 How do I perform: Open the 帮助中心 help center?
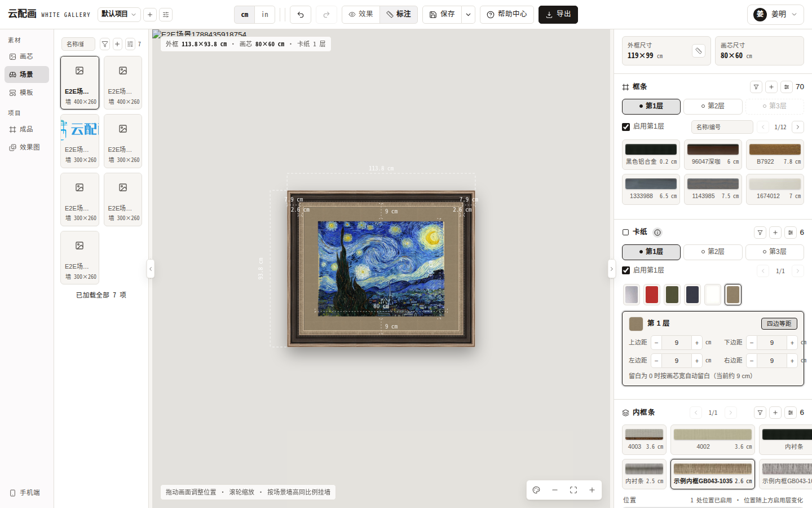(507, 15)
